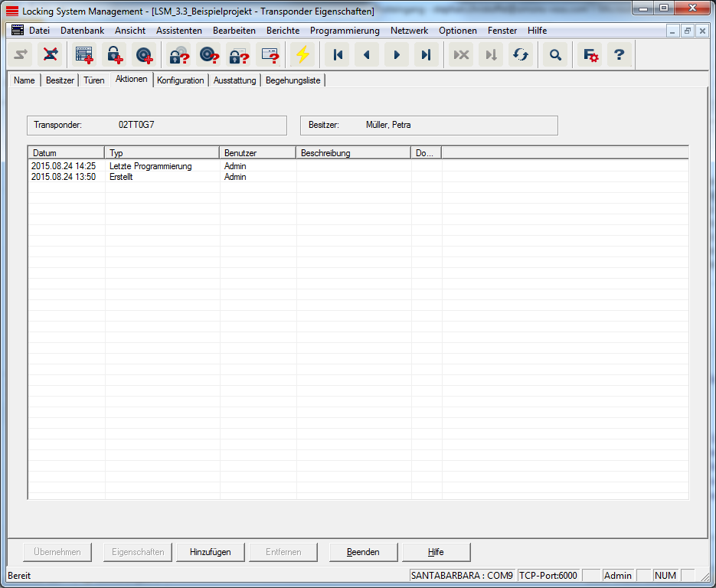Click the add new lock icon
Viewport: 716px width, 588px height.
pos(114,55)
